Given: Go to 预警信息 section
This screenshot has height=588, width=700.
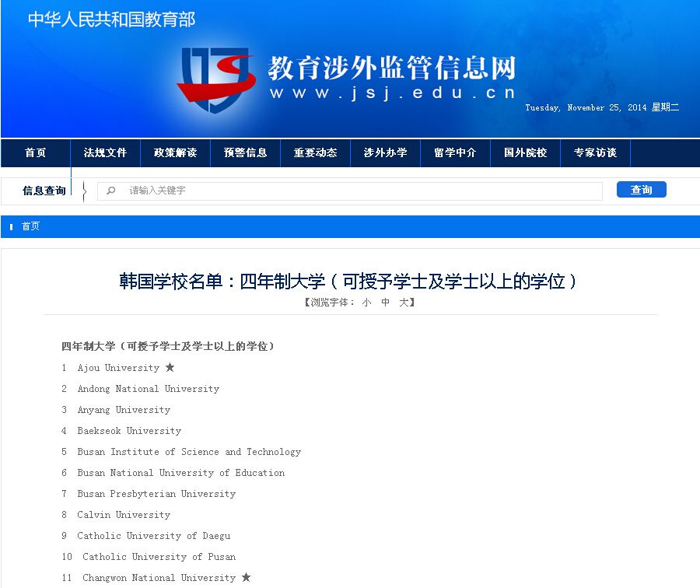Looking at the screenshot, I should (x=245, y=153).
